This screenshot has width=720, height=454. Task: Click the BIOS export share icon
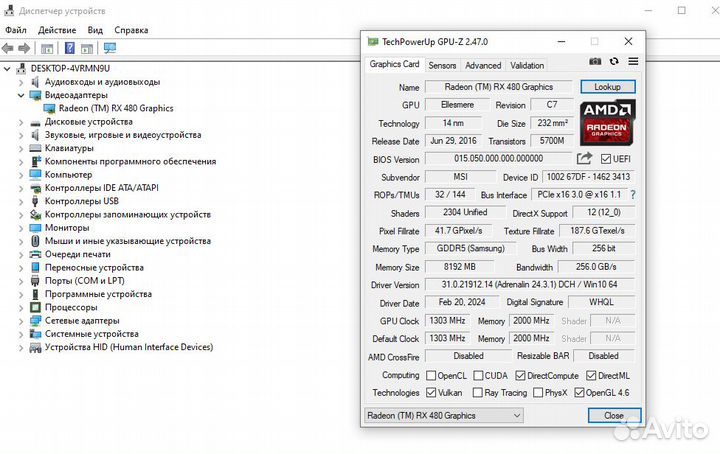click(x=584, y=158)
